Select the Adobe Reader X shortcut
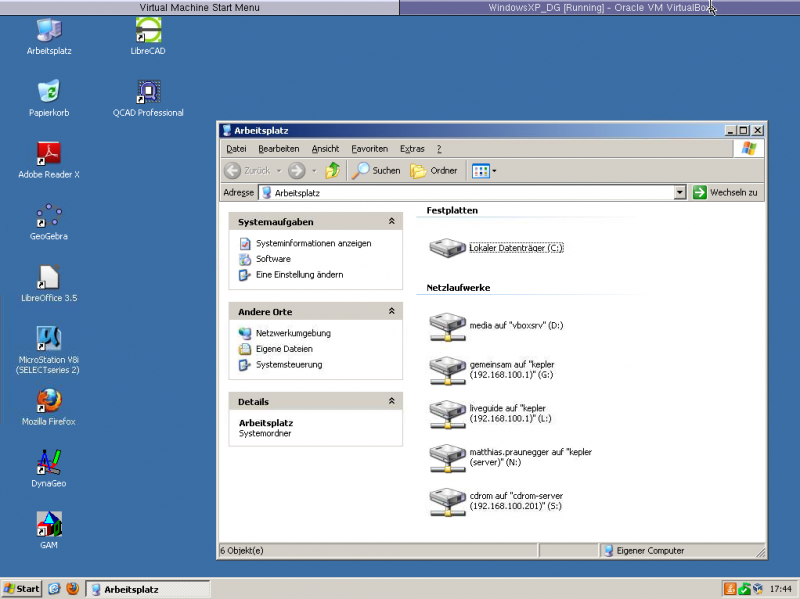 click(x=49, y=160)
